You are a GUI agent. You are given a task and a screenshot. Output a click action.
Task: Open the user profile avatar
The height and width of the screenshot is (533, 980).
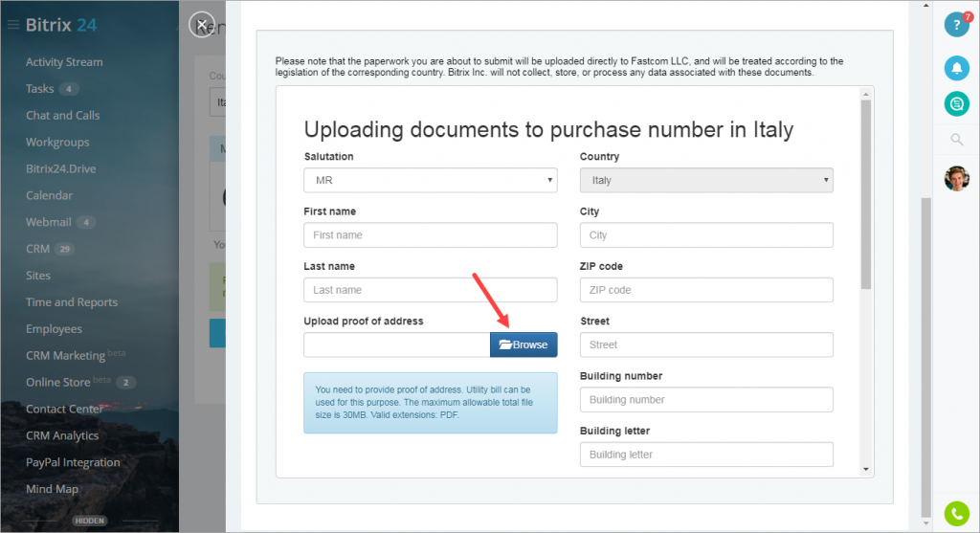tap(956, 179)
